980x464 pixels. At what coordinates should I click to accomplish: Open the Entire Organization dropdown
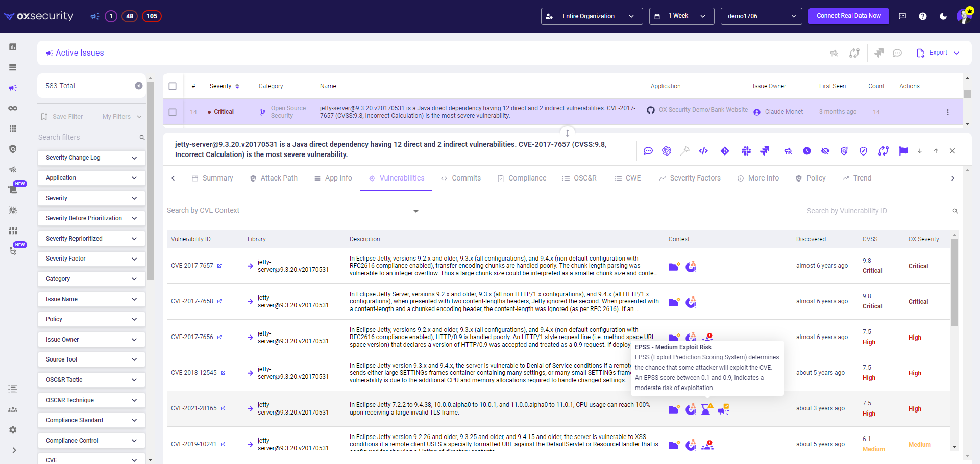point(591,16)
